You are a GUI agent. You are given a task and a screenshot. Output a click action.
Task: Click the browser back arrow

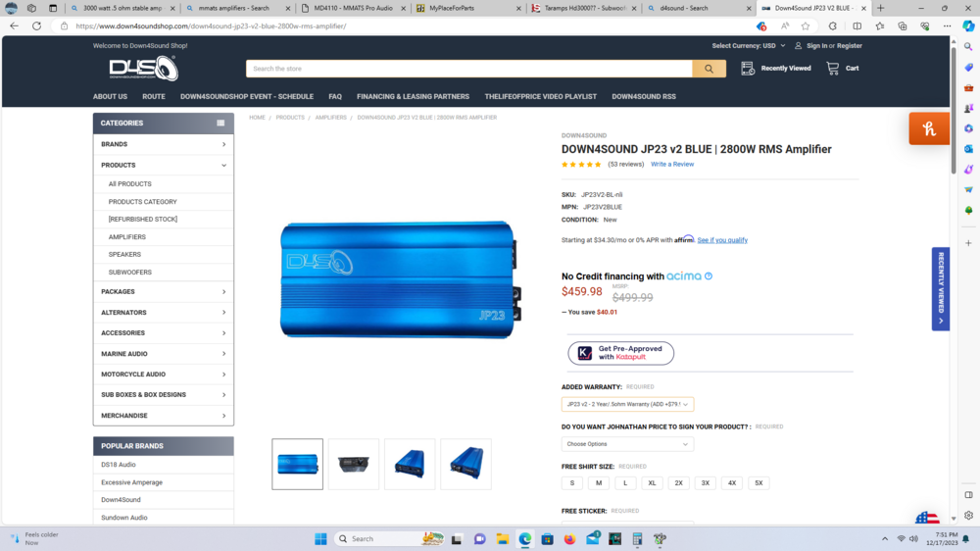pos(15,26)
